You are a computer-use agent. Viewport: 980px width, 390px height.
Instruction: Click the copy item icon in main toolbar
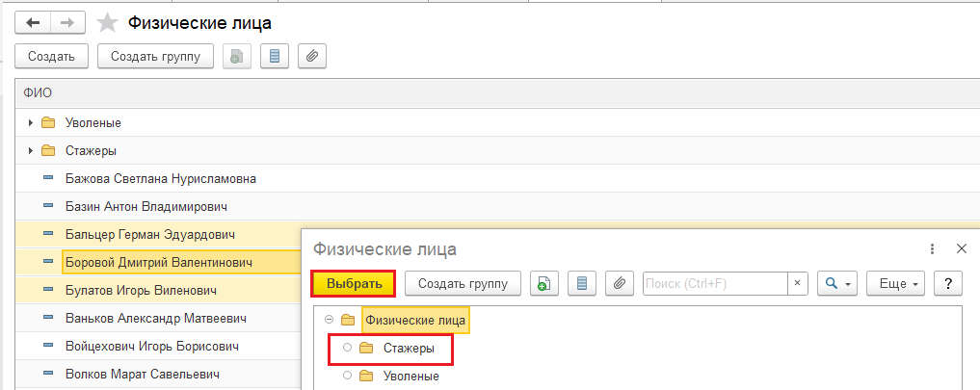coord(237,57)
